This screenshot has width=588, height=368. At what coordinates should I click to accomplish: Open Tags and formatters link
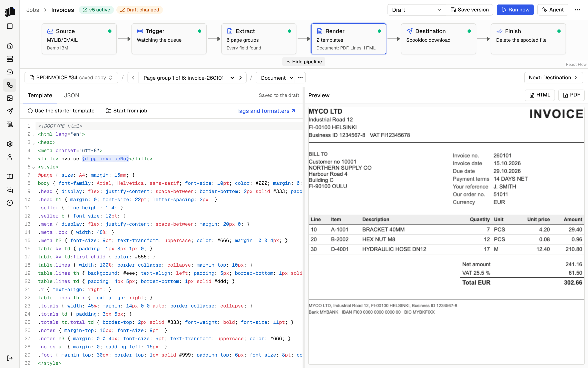[x=266, y=111]
